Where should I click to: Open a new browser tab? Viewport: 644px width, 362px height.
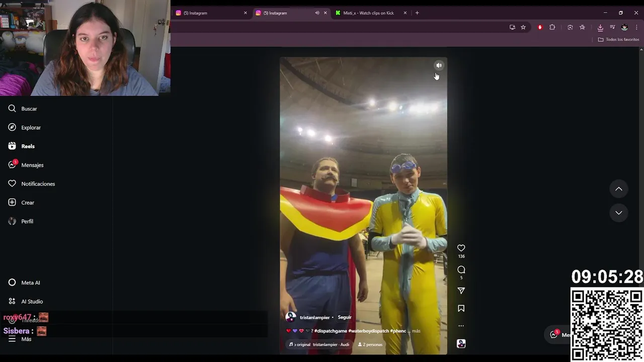pyautogui.click(x=417, y=13)
